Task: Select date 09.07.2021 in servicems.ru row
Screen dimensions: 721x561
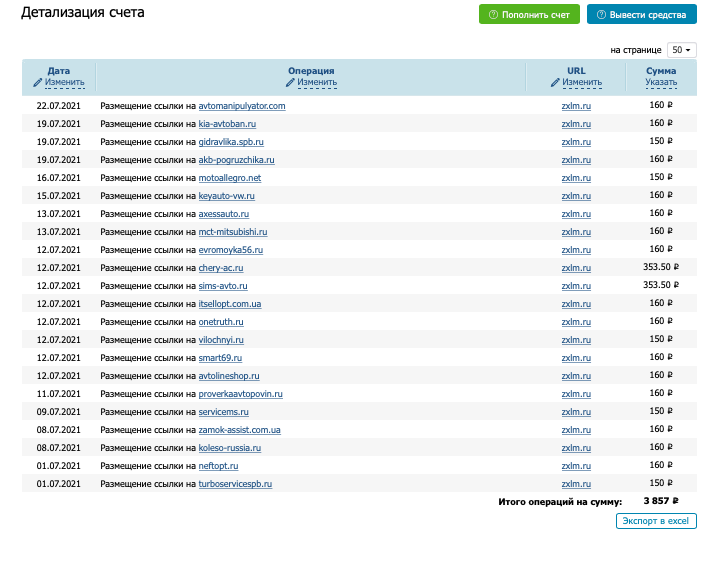Action: pos(58,412)
